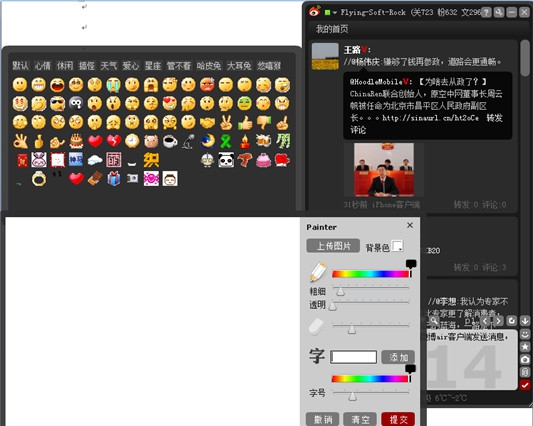Click the magnifier search icon

coord(434,321)
